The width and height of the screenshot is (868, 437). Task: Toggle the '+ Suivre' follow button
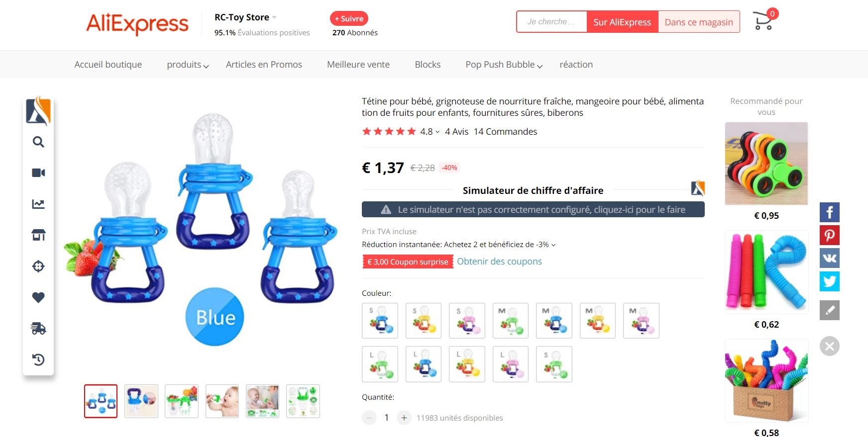click(349, 18)
